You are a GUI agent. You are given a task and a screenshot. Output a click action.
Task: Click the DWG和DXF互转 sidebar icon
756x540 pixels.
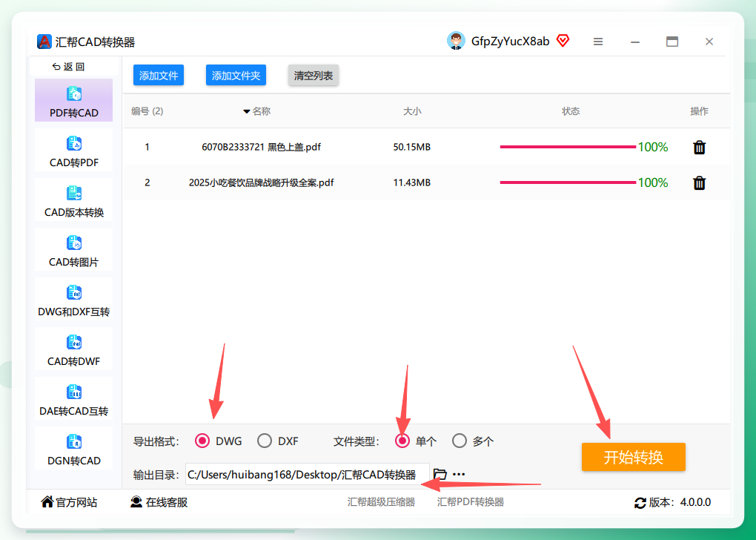(x=74, y=292)
